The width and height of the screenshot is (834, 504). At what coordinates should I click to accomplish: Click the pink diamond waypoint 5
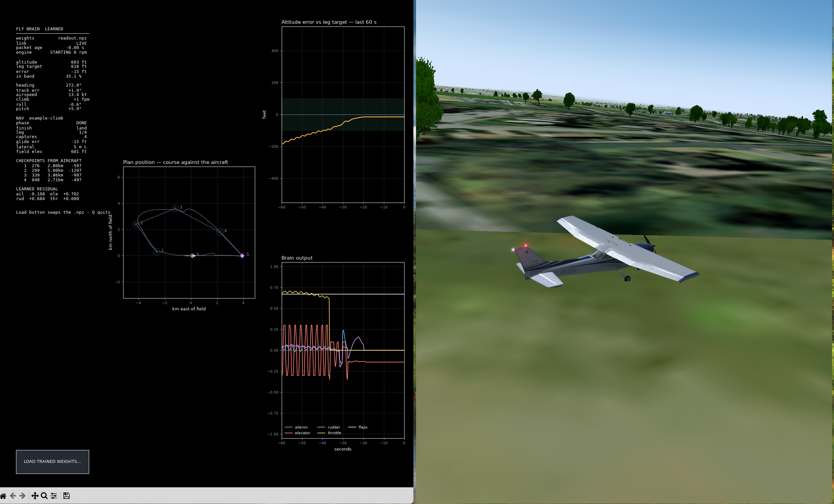[242, 256]
